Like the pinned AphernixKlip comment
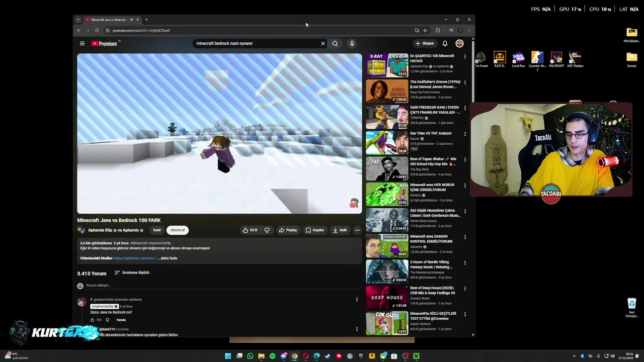644x362 pixels. (x=93, y=320)
